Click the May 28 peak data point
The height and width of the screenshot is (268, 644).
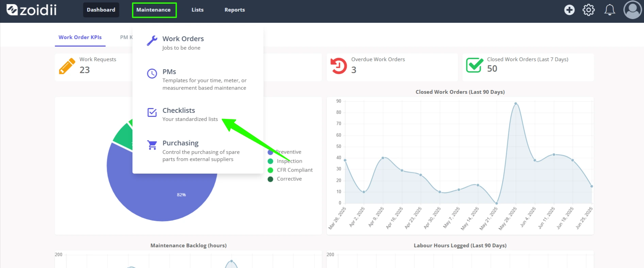(516, 104)
